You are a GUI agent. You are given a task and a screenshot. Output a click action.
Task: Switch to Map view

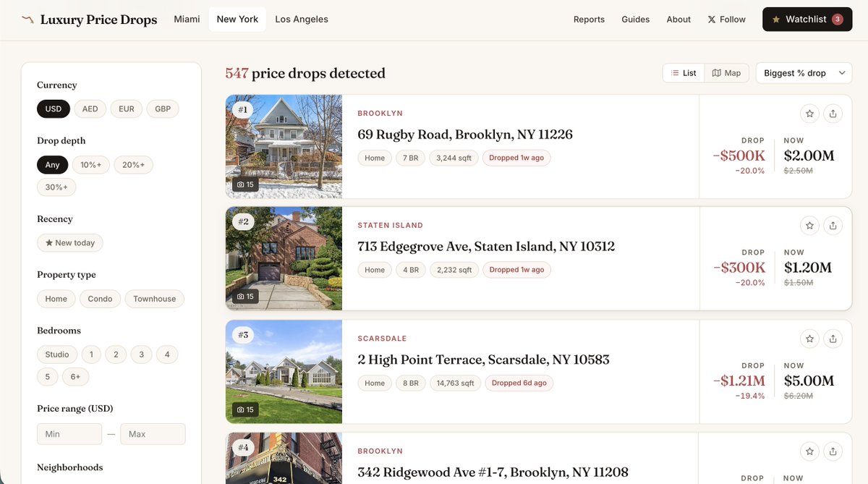coord(726,73)
